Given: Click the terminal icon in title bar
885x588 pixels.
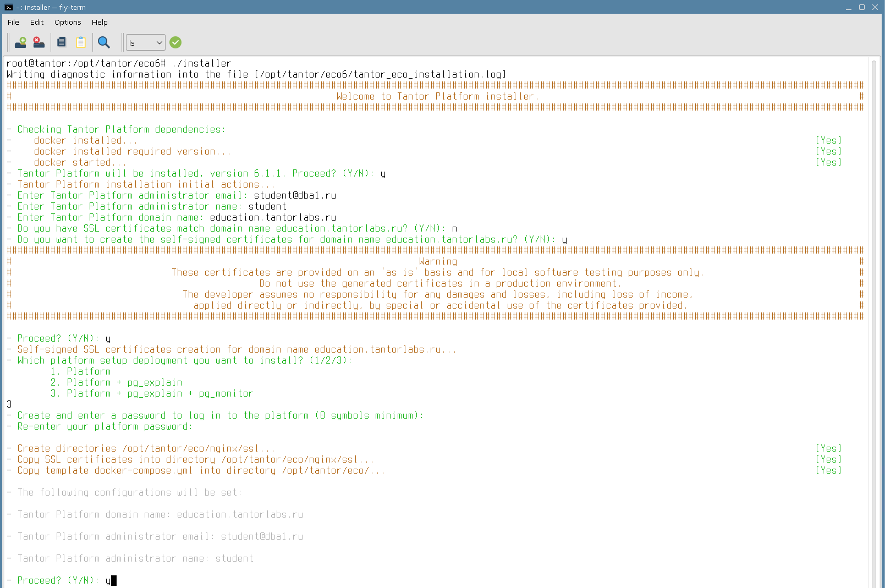Looking at the screenshot, I should click(8, 7).
